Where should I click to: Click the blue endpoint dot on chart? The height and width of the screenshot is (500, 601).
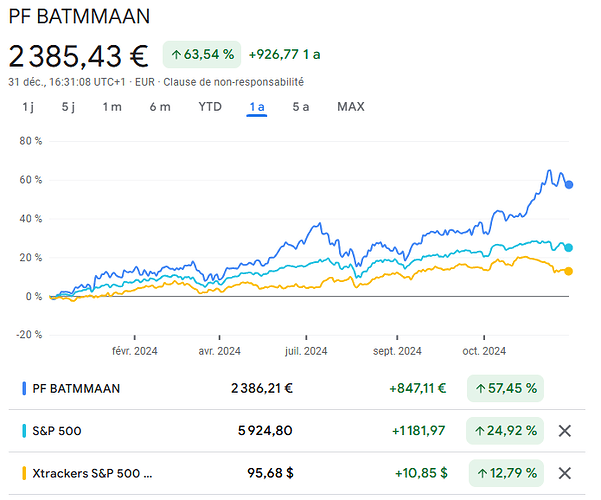coord(569,184)
